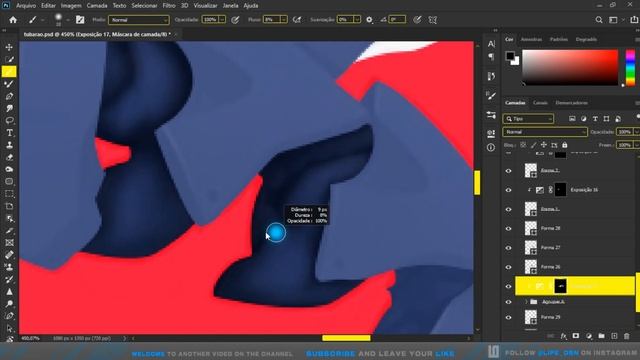Click the Suavização percentage field
The width and height of the screenshot is (640, 360).
coord(345,20)
